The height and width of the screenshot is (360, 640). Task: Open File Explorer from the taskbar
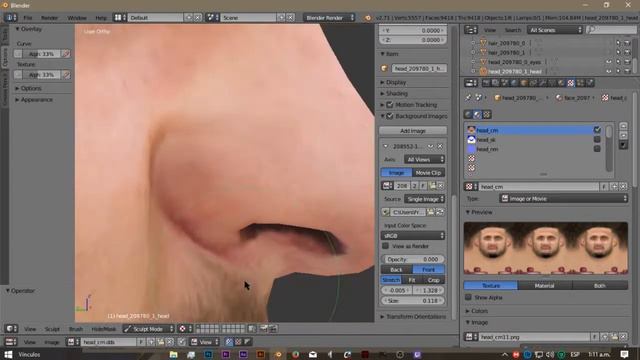[x=173, y=354]
